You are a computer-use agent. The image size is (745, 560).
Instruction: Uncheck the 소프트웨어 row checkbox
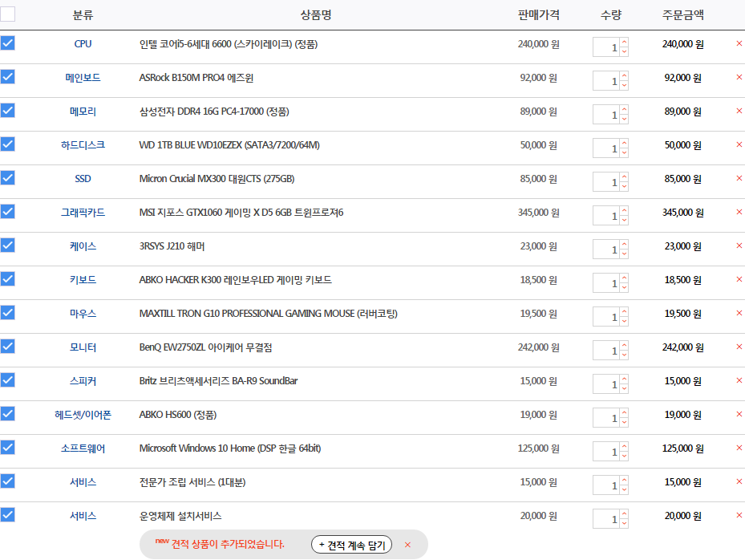coord(7,448)
